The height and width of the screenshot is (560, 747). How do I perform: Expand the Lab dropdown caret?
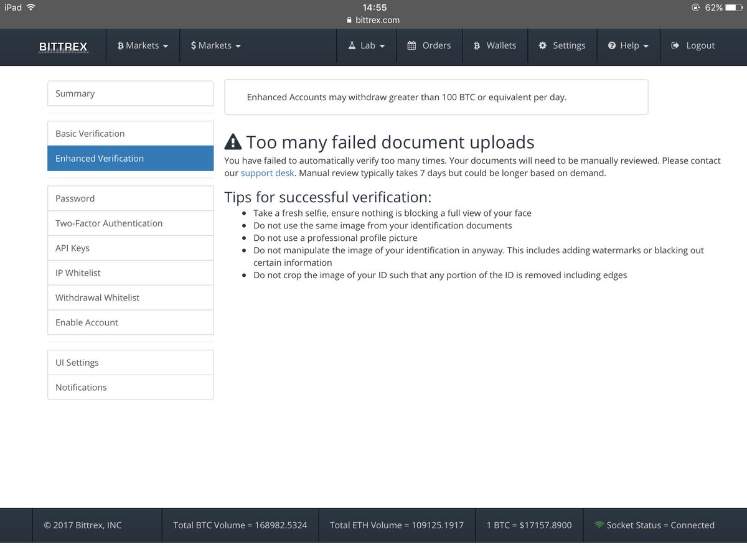pos(382,46)
